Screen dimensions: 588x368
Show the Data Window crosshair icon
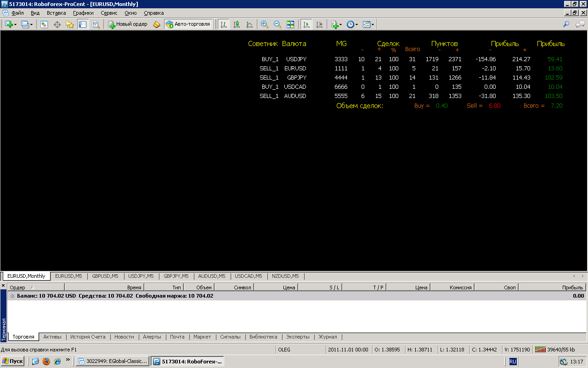(57, 24)
